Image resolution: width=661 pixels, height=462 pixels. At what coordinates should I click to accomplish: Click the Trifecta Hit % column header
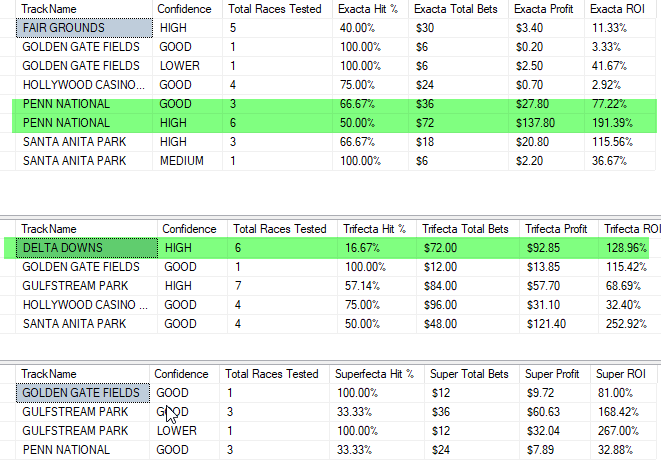[377, 229]
